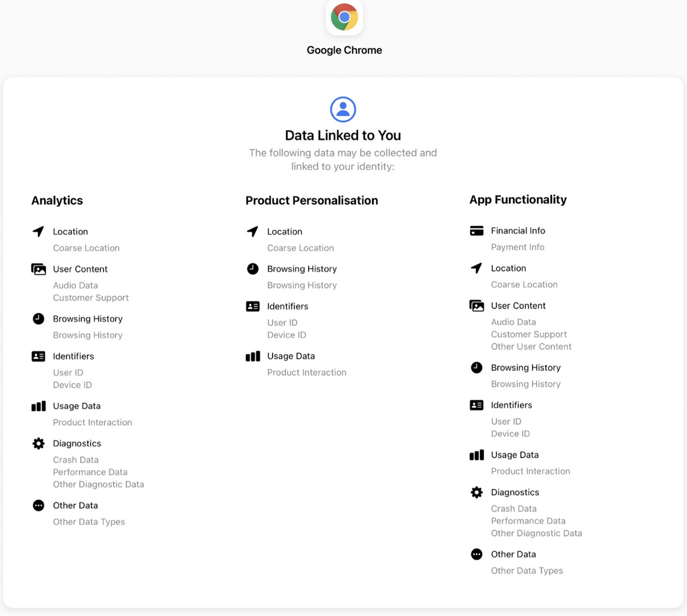Click the Other Data ellipsis icon under App Functionality
This screenshot has width=687, height=616.
[x=477, y=554]
